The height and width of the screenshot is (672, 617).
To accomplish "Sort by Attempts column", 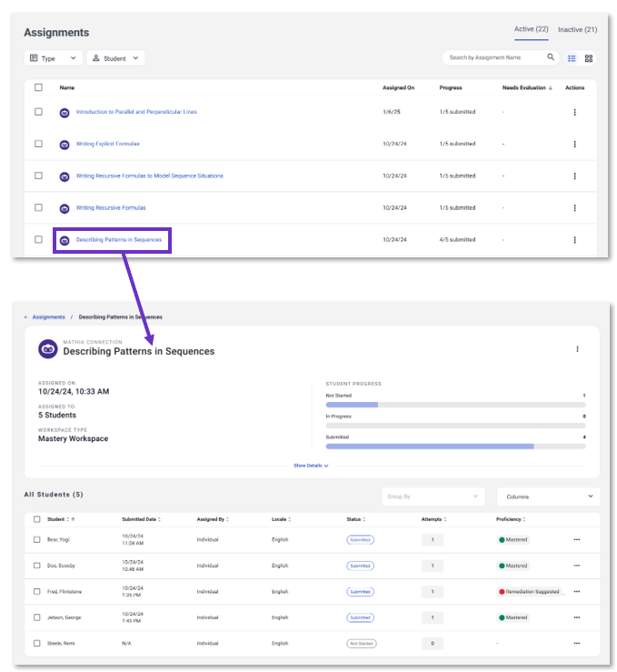I will (433, 519).
